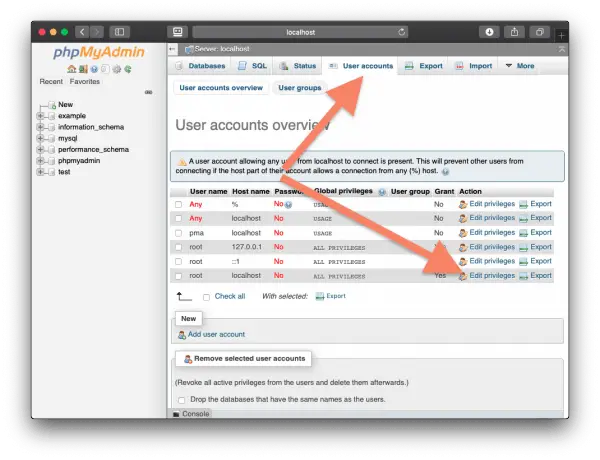Click help icon beside Global privileges
600x460 pixels.
[x=382, y=192]
